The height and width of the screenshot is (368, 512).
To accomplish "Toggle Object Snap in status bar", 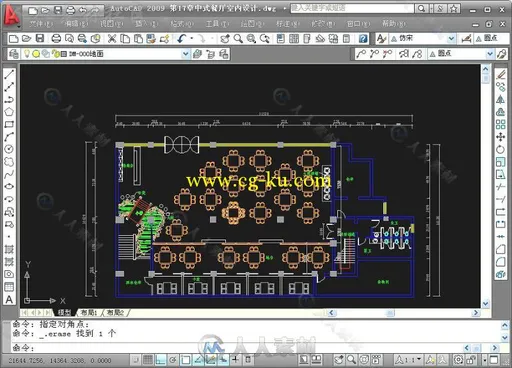I will tap(186, 360).
